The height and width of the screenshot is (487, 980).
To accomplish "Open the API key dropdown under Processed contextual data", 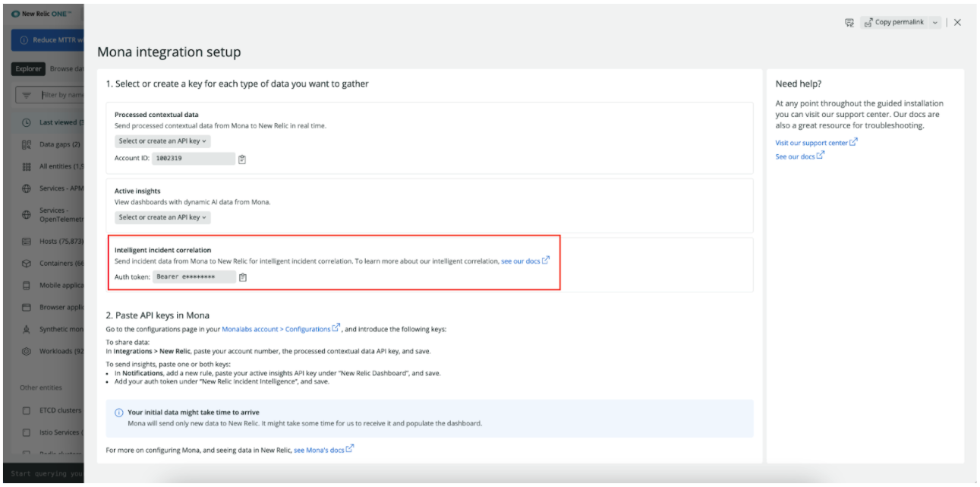I will [x=162, y=141].
